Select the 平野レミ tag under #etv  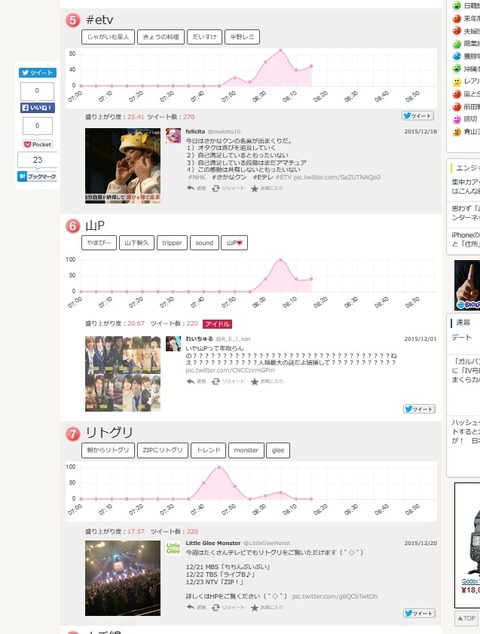[242, 37]
